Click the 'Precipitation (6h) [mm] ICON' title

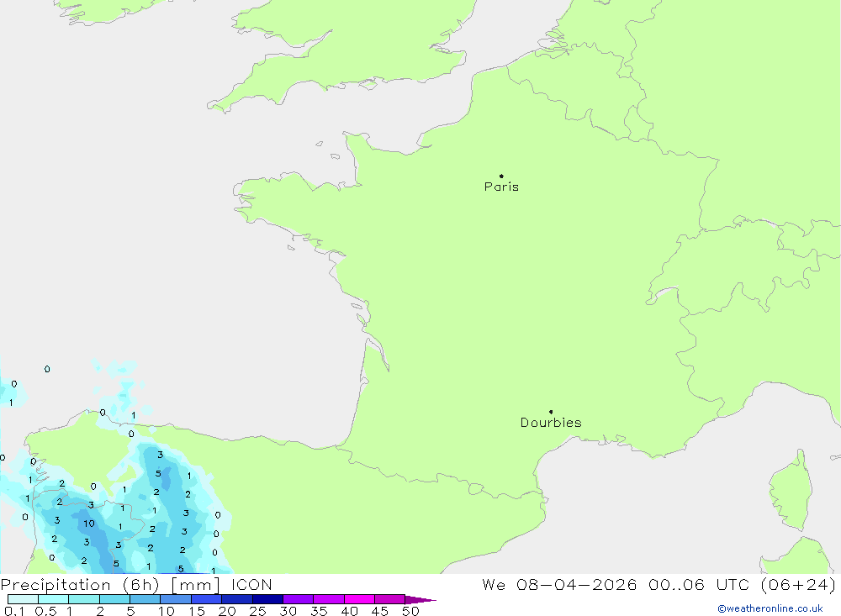136,584
